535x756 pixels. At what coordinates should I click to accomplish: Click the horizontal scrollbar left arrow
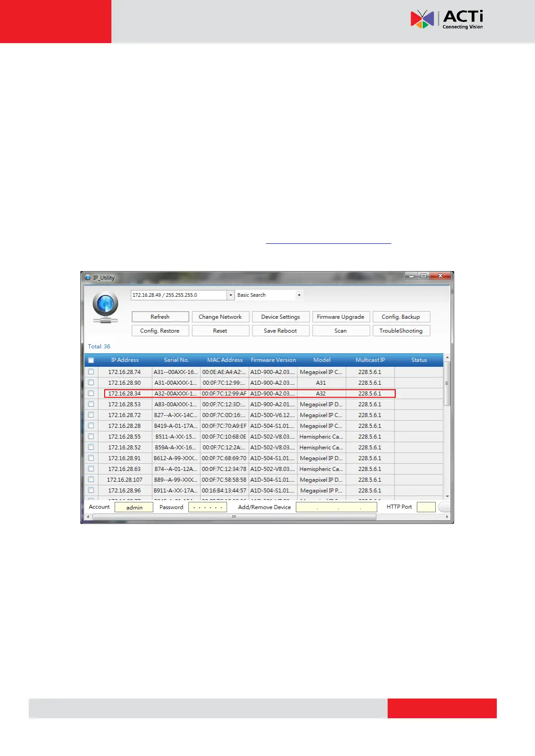click(88, 517)
